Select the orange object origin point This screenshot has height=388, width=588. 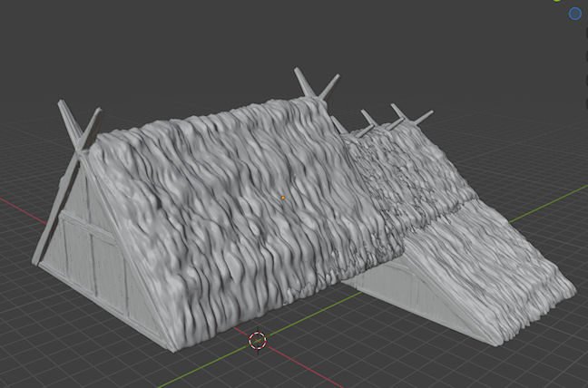(x=282, y=197)
